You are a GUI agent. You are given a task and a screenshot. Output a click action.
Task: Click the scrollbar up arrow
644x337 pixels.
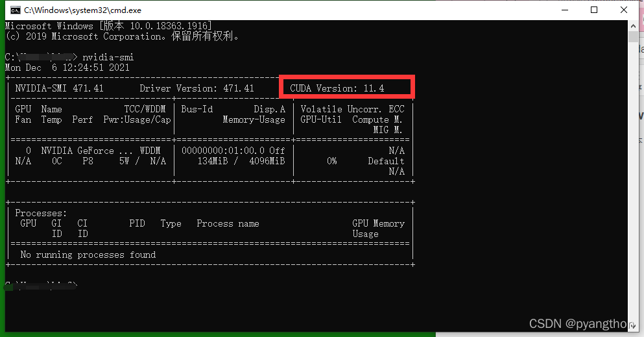click(633, 26)
